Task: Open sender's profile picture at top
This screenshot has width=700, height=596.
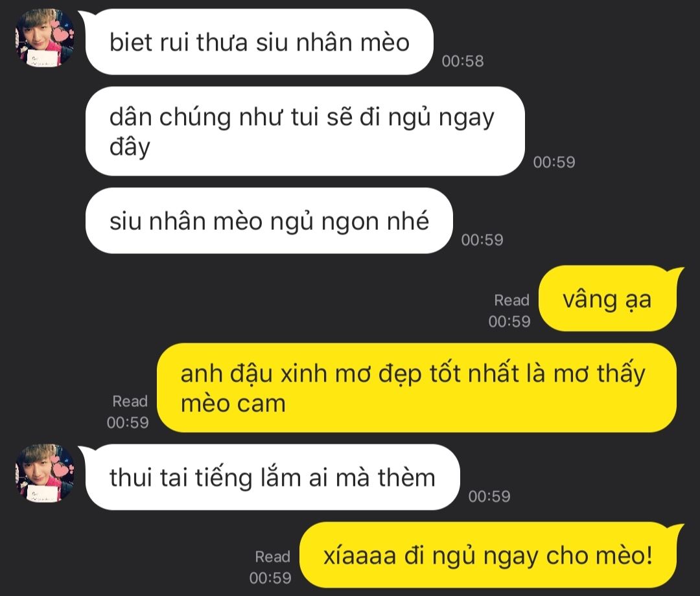Action: pyautogui.click(x=45, y=38)
